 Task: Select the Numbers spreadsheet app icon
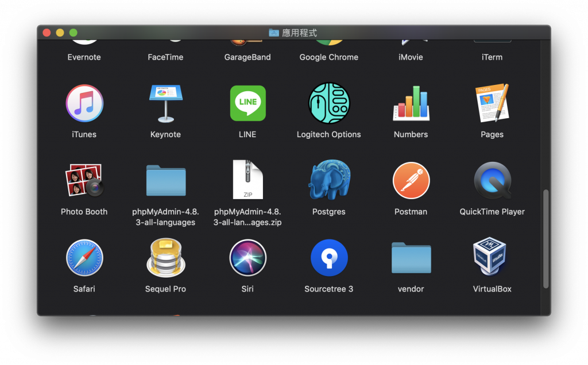coord(411,103)
